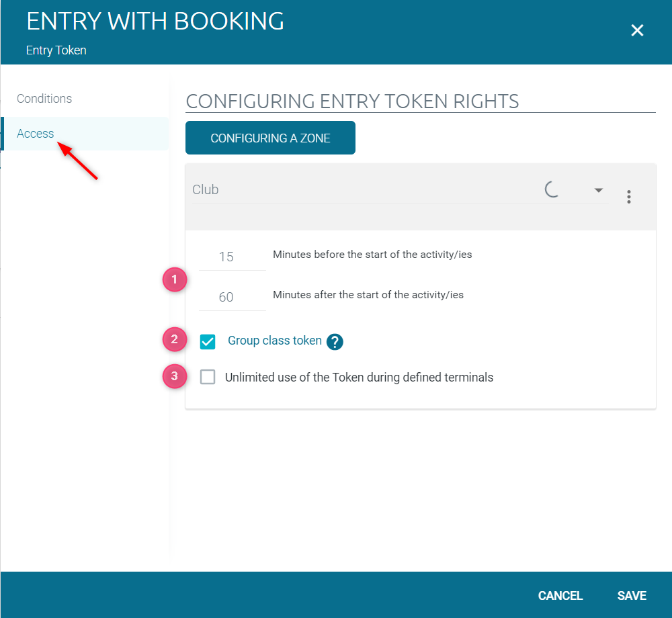Close the Entry With Booking dialog
The width and height of the screenshot is (672, 618).
(637, 30)
